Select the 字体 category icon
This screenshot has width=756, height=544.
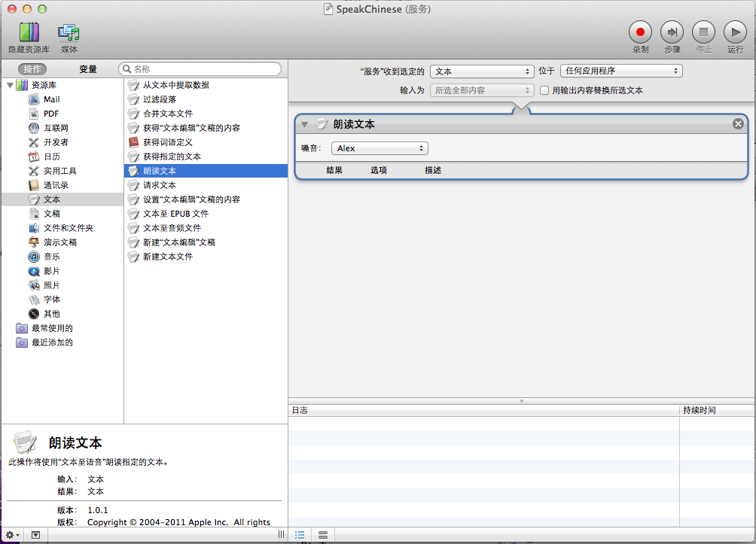click(34, 299)
